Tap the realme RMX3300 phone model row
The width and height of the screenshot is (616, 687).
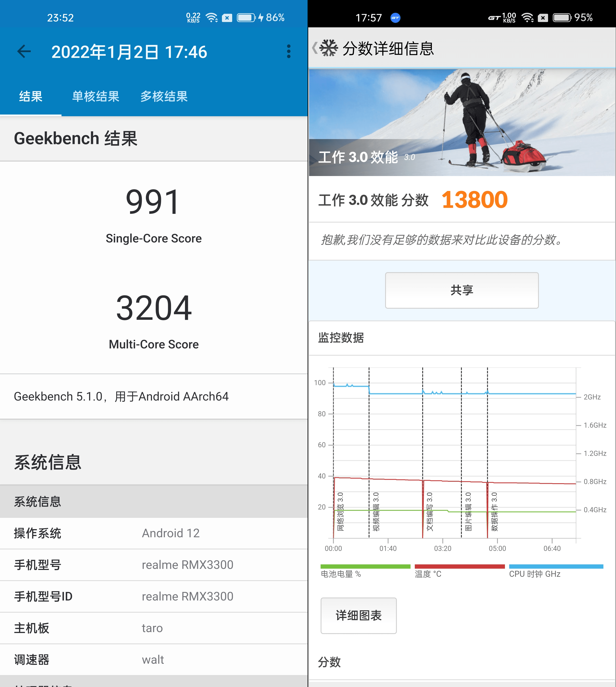[154, 565]
